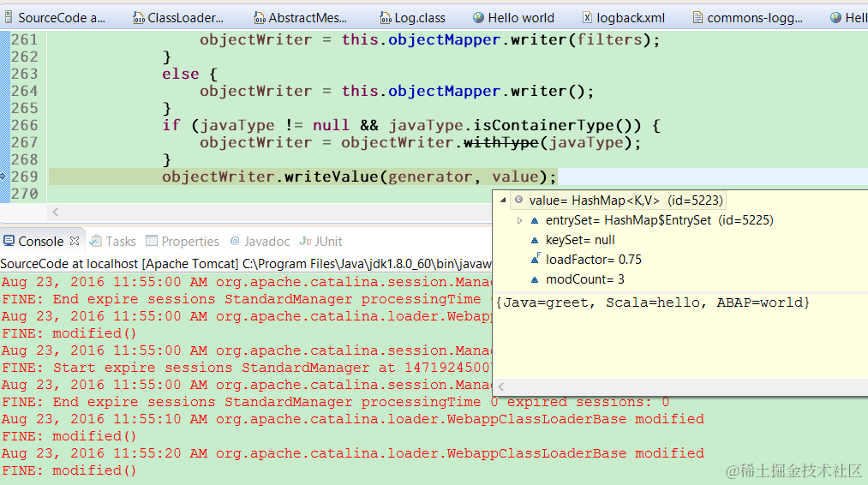This screenshot has height=485, width=868.
Task: Open the commons-logg... editor tab
Action: [748, 18]
